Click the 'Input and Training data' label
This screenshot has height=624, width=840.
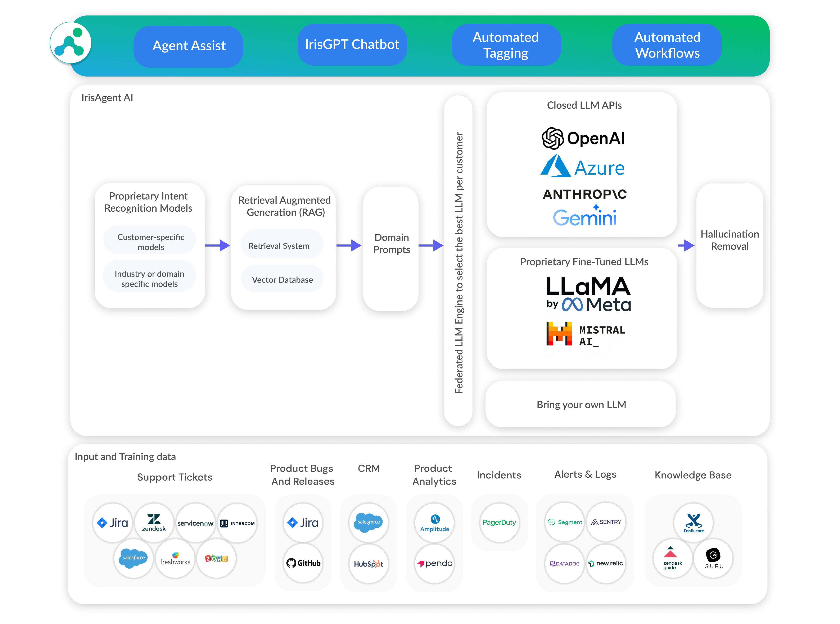point(125,457)
